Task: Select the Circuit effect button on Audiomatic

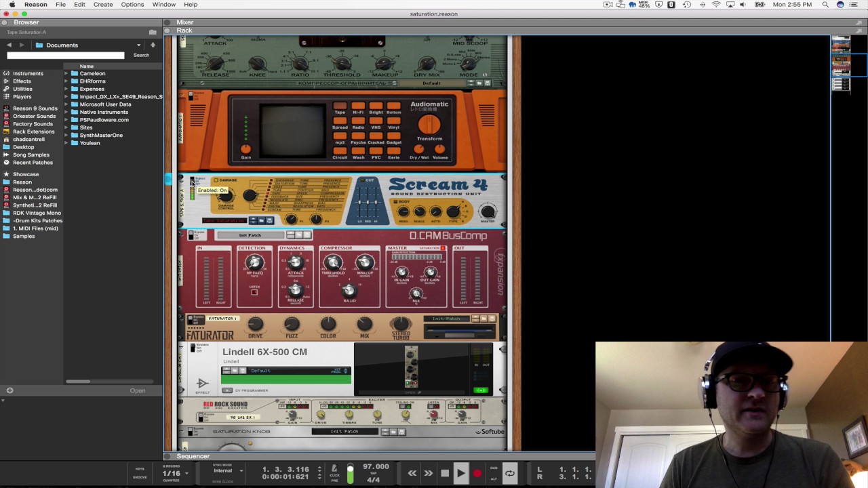Action: click(340, 151)
